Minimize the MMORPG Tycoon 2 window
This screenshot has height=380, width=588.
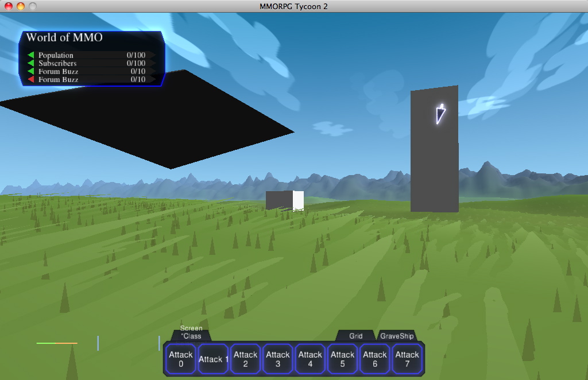(x=21, y=6)
